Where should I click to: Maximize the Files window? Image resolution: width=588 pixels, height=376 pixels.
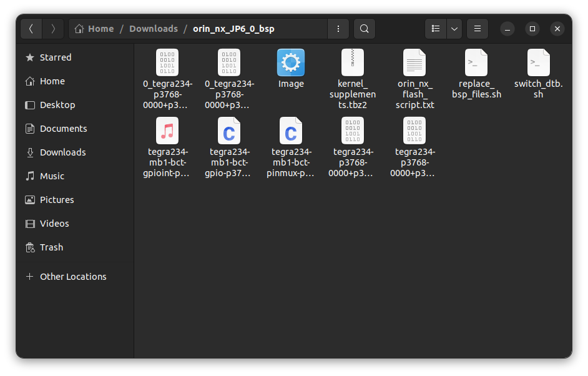[x=532, y=29]
